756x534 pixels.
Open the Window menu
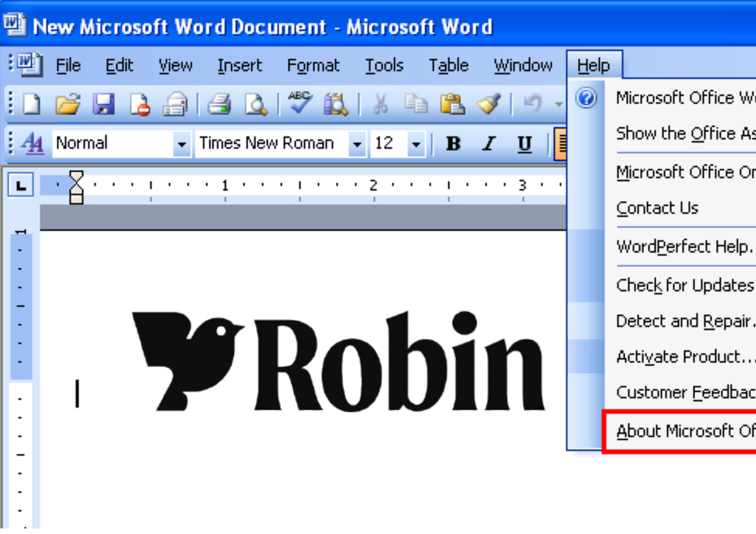pos(523,65)
